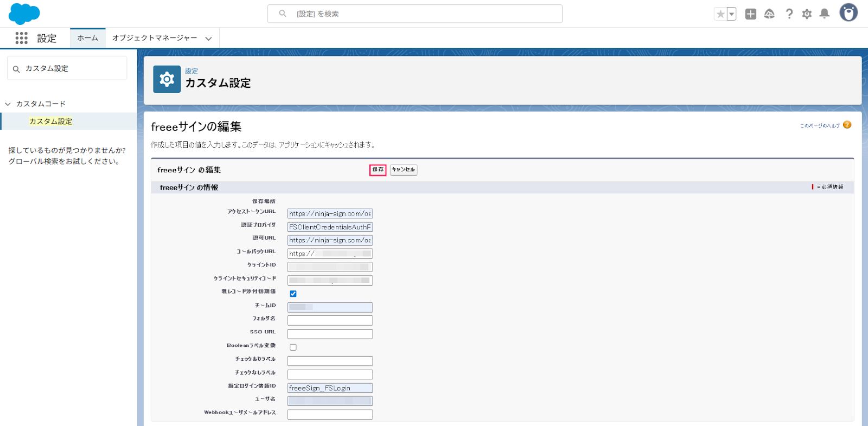This screenshot has height=426, width=868.
Task: Click the 保存場所 label
Action: point(264,202)
